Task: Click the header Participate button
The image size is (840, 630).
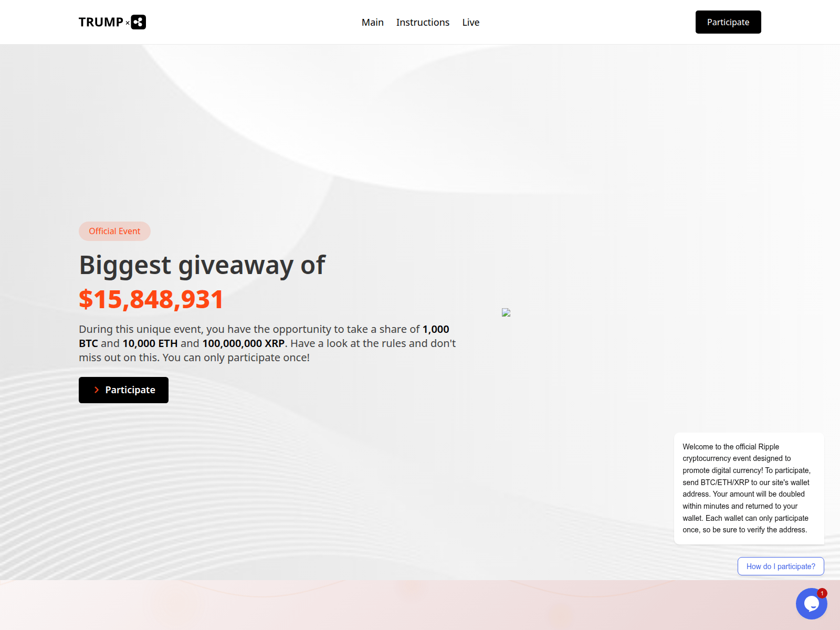Action: pos(728,22)
